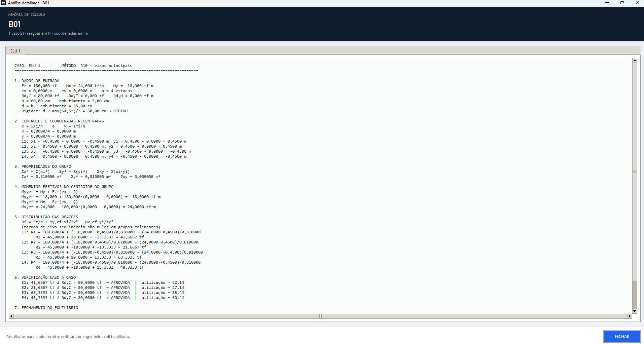Click the 'R4 = 45,0000 + -10,0000' result line
This screenshot has width=644, height=344.
click(90, 267)
